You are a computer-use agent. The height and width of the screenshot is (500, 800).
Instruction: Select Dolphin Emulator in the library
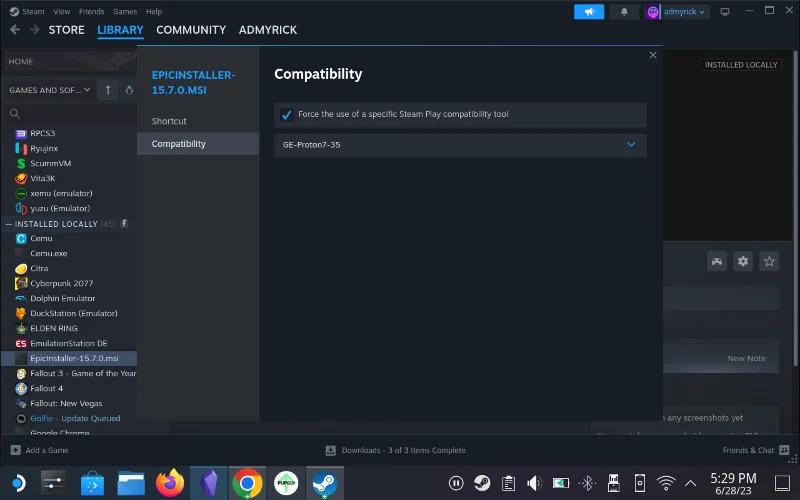62,298
